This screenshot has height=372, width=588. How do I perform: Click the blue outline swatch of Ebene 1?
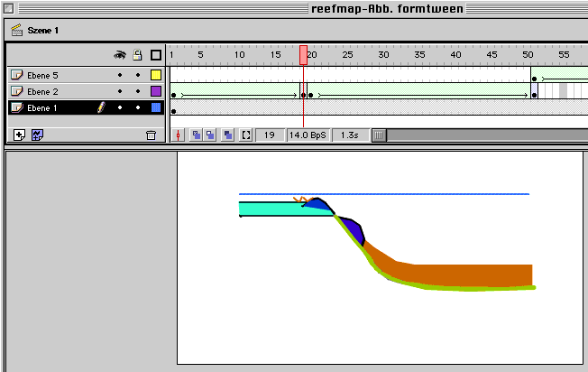(156, 107)
